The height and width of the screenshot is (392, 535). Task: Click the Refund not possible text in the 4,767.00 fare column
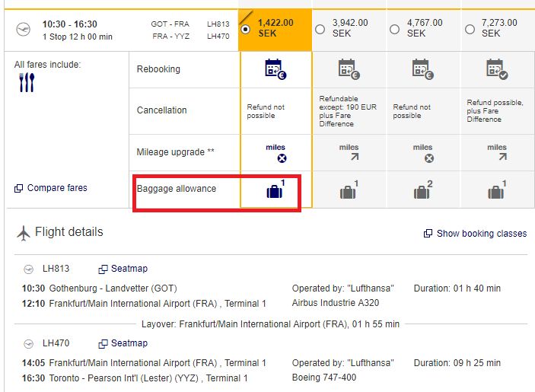click(412, 111)
